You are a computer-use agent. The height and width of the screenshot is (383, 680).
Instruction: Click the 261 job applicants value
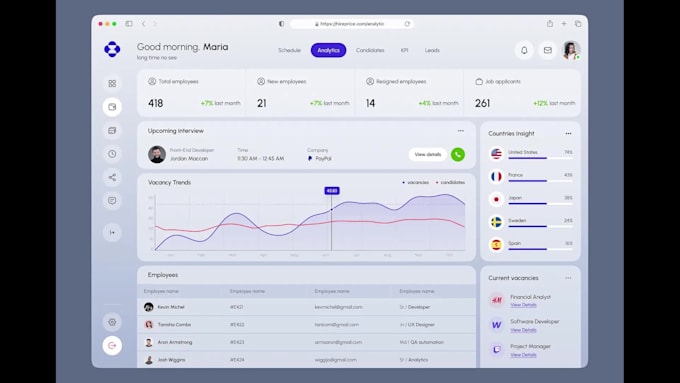(x=482, y=103)
